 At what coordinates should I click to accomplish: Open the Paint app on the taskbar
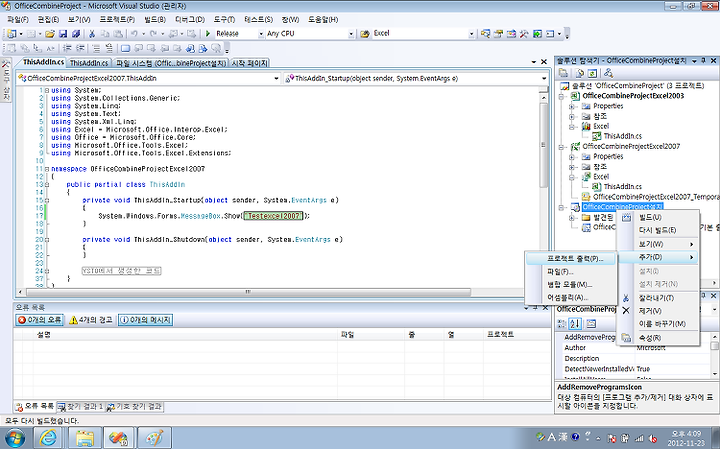(x=155, y=438)
